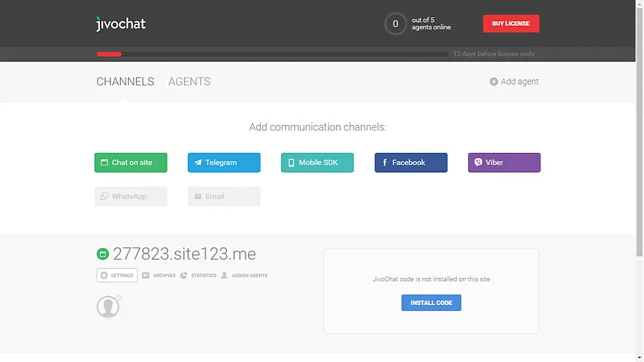644x362 pixels.
Task: Click the greyed-out Email channel button
Action: pos(224,197)
